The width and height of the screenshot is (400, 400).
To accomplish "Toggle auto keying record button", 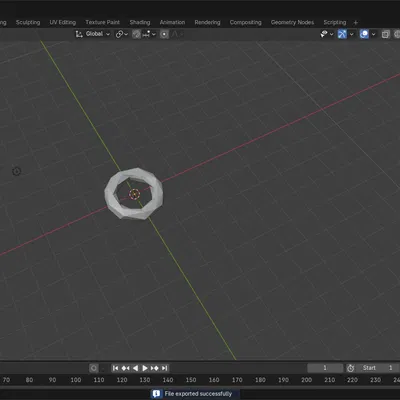I will (x=94, y=368).
